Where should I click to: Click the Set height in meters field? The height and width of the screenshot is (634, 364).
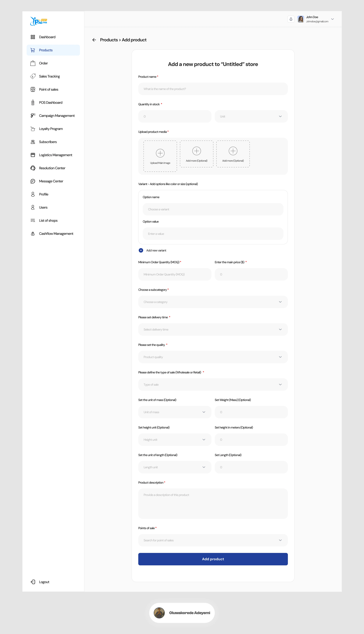tap(251, 440)
